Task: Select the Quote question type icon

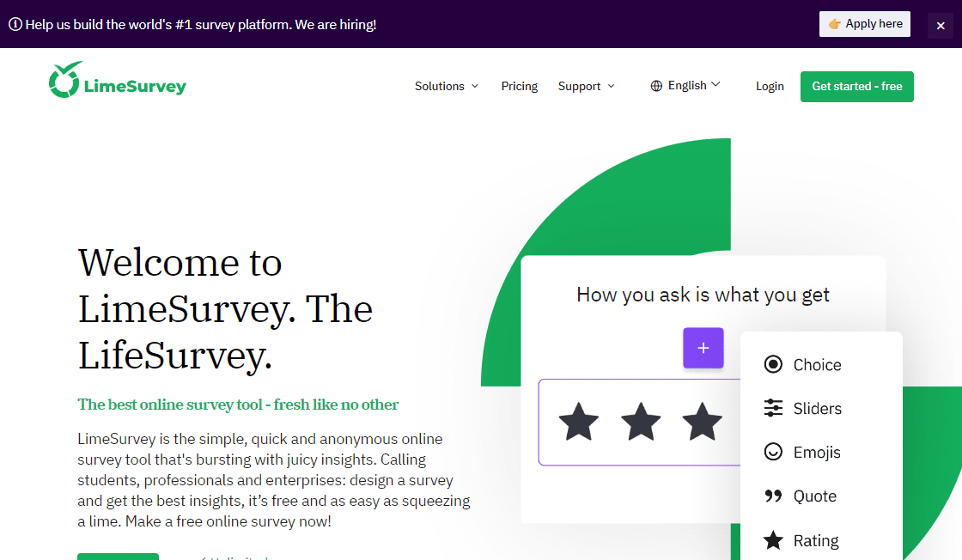Action: [x=775, y=496]
